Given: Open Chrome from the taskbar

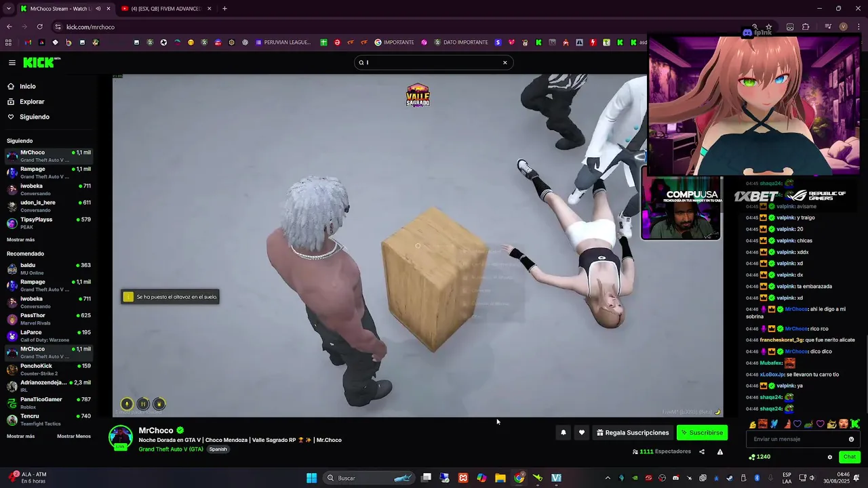Looking at the screenshot, I should point(519,478).
